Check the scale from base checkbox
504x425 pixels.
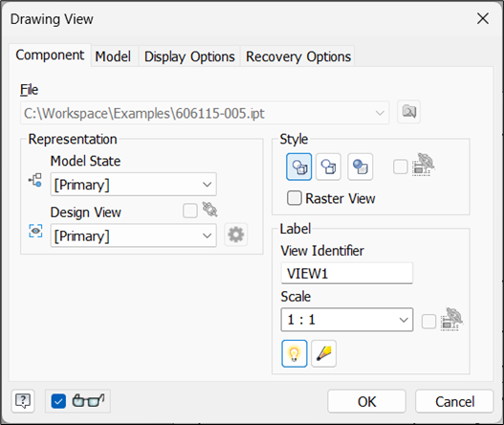click(428, 321)
